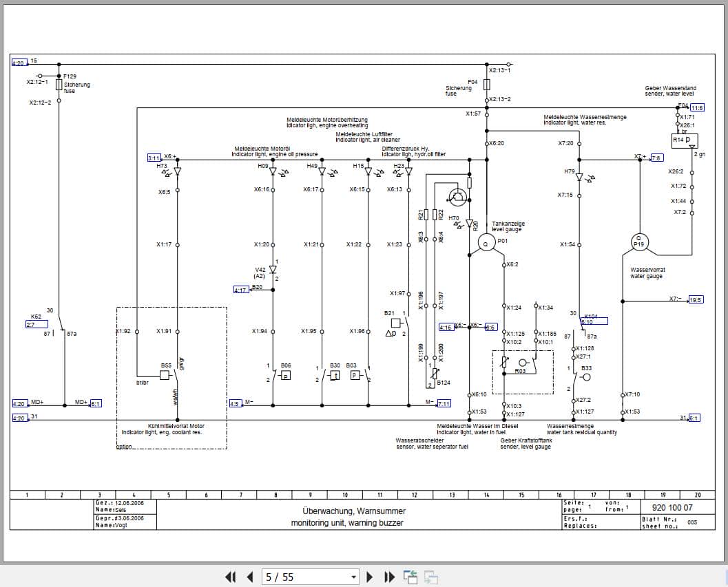Click the B30 temperature switch label
Viewport: 728px width, 587px height.
335,365
